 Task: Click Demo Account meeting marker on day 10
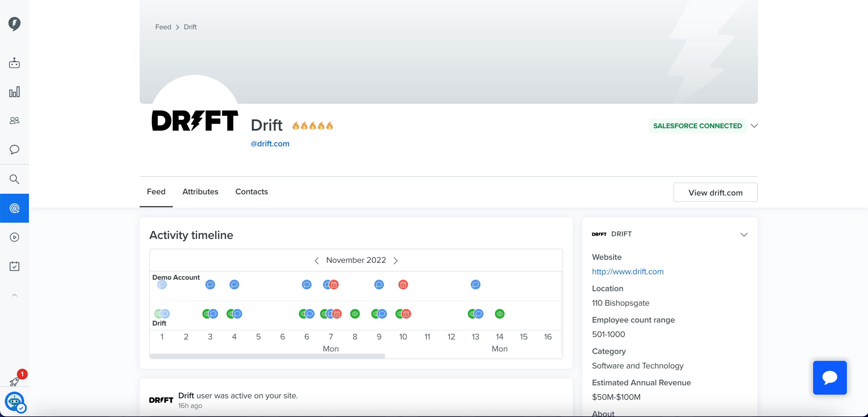(403, 285)
